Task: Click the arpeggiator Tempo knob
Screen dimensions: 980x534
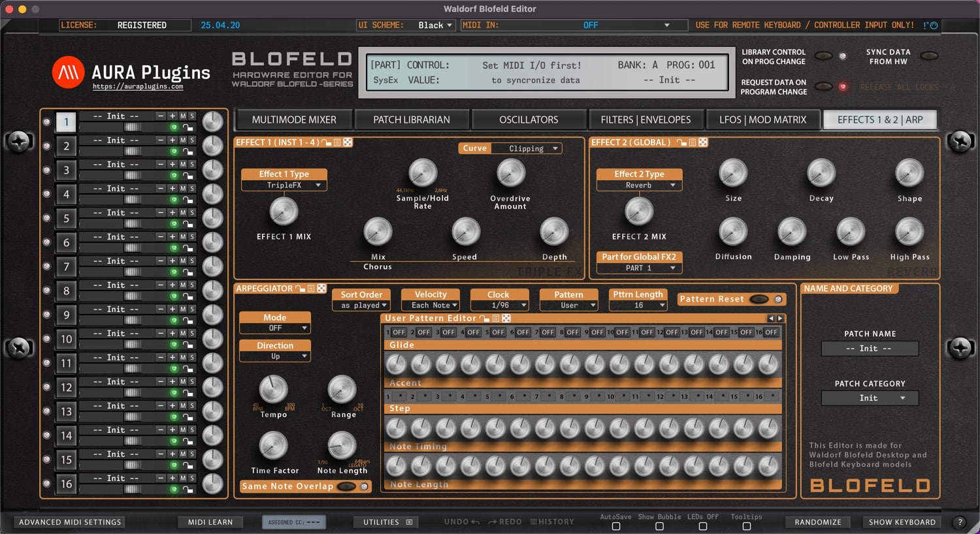Action: tap(273, 389)
